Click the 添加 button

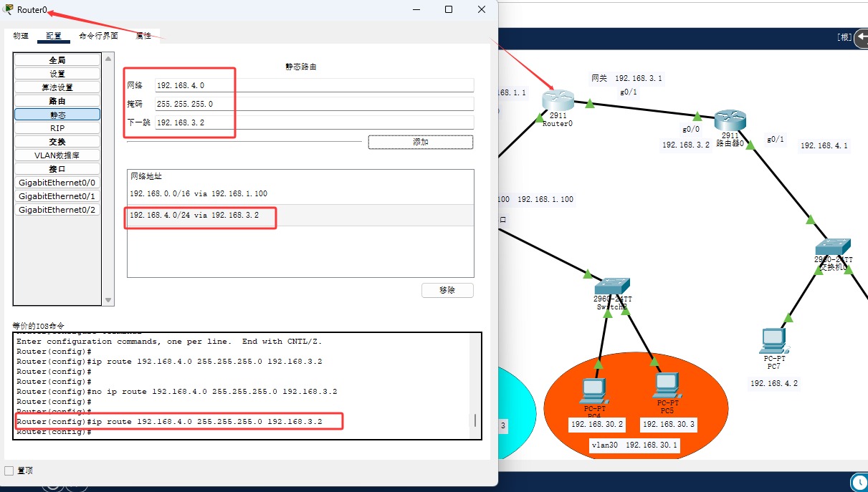tap(420, 142)
